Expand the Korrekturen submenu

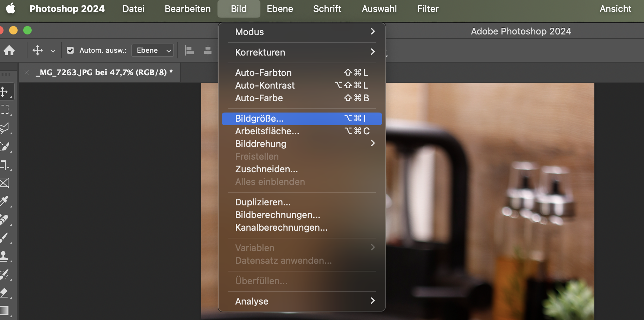click(302, 52)
